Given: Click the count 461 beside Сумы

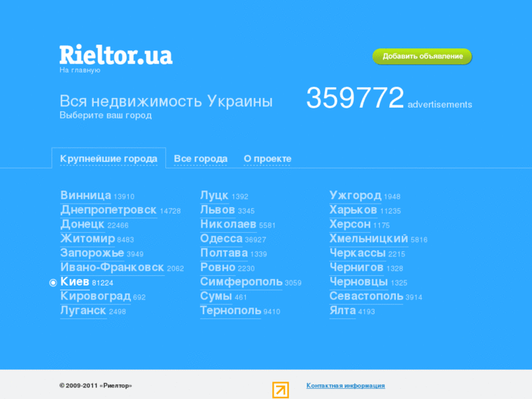Looking at the screenshot, I should [241, 297].
